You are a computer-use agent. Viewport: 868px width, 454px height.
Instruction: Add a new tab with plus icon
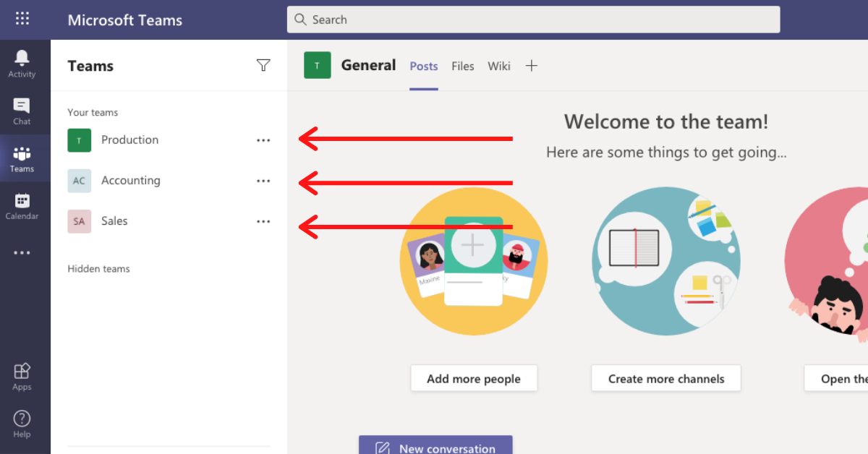[x=532, y=66]
